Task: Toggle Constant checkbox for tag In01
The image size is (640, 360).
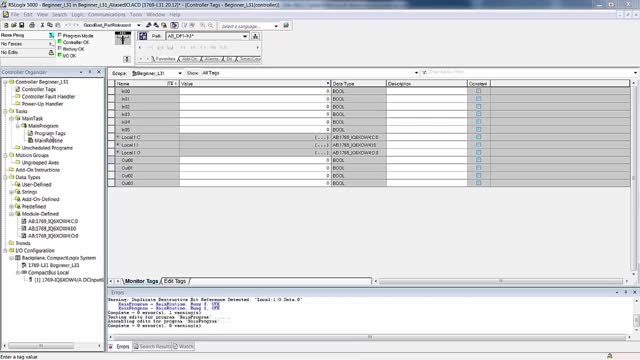Action: pos(478,99)
